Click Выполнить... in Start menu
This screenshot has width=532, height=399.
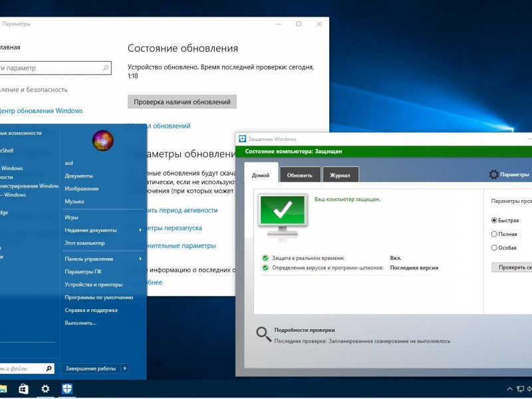pyautogui.click(x=80, y=323)
